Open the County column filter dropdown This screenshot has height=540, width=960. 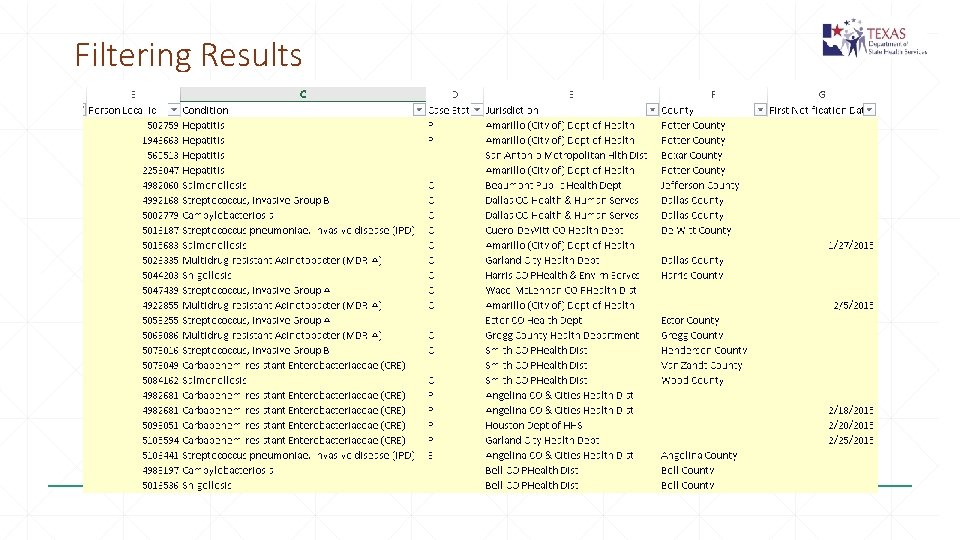[760, 110]
